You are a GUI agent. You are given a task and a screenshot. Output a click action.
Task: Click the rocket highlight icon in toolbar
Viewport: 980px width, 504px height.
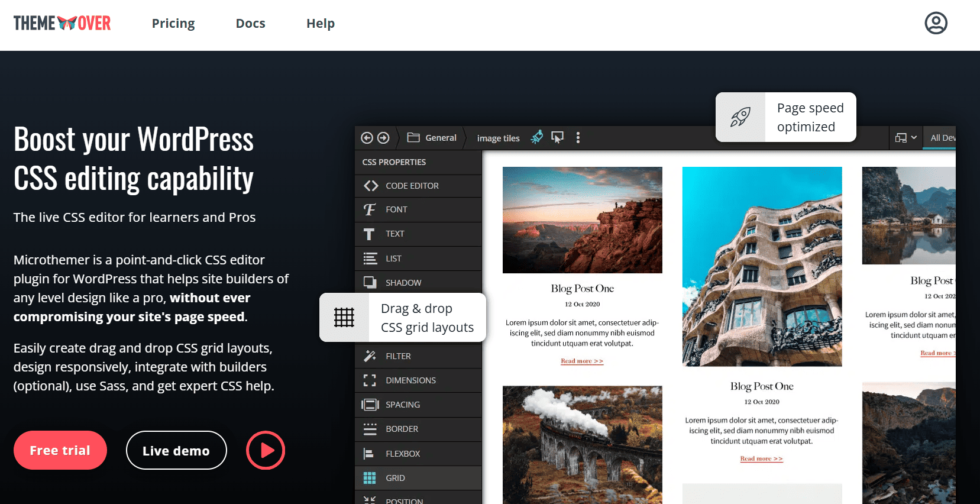pyautogui.click(x=536, y=137)
